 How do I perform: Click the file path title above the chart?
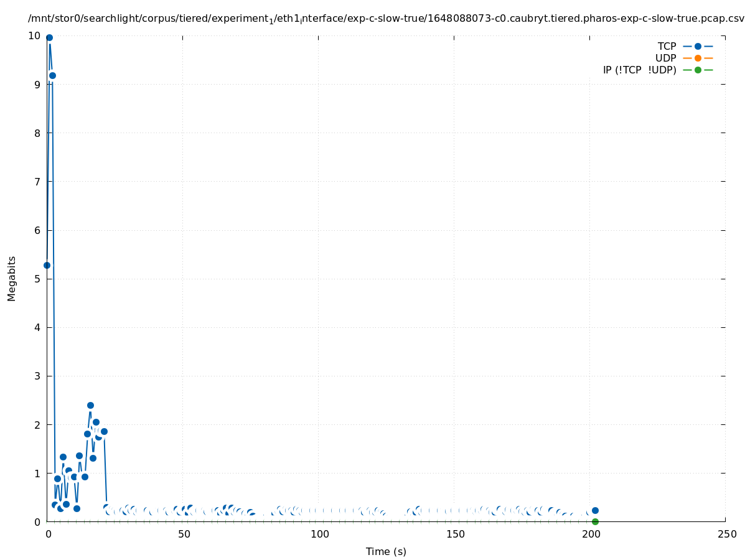386,19
